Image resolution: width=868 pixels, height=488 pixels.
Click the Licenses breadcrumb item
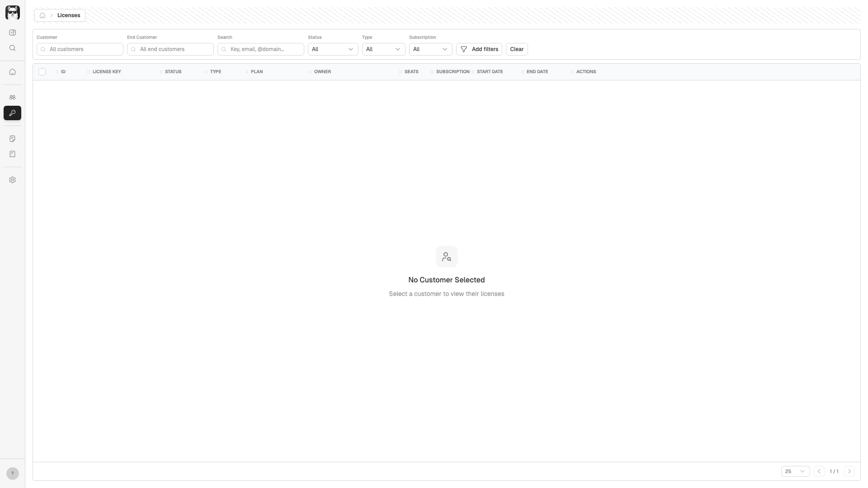tap(69, 15)
